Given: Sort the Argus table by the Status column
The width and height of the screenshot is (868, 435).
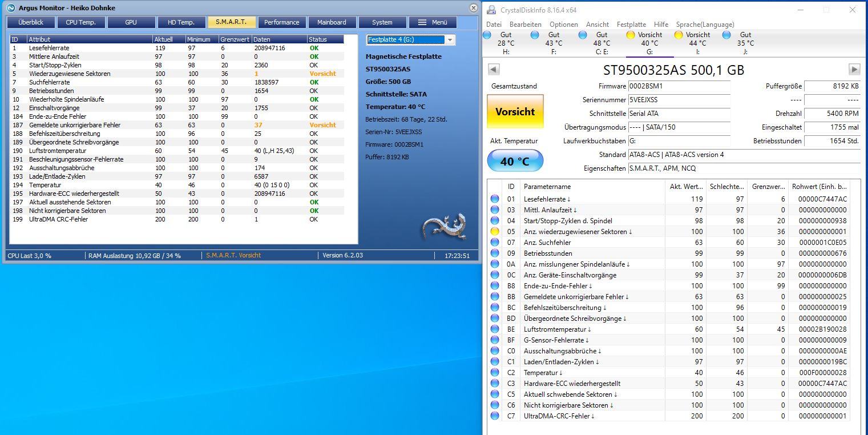Looking at the screenshot, I should pyautogui.click(x=325, y=39).
